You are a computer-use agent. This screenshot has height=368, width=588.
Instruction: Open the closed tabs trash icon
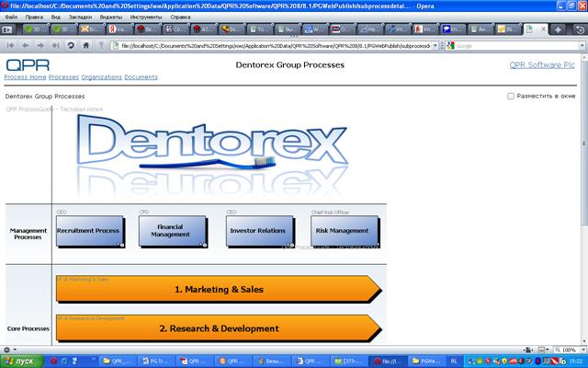[x=580, y=29]
